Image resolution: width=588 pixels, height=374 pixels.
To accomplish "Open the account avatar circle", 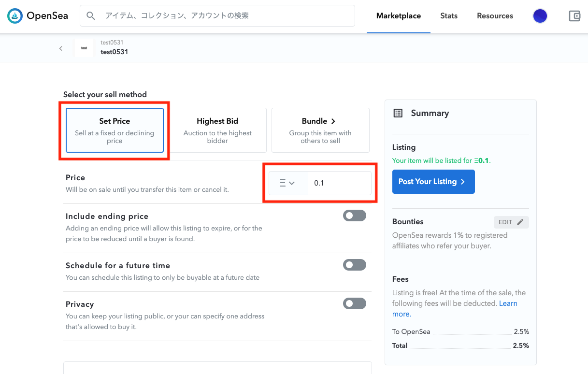I will (x=540, y=16).
